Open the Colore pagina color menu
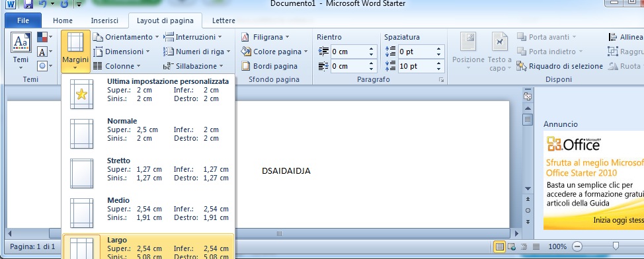644x259 pixels. click(x=274, y=52)
